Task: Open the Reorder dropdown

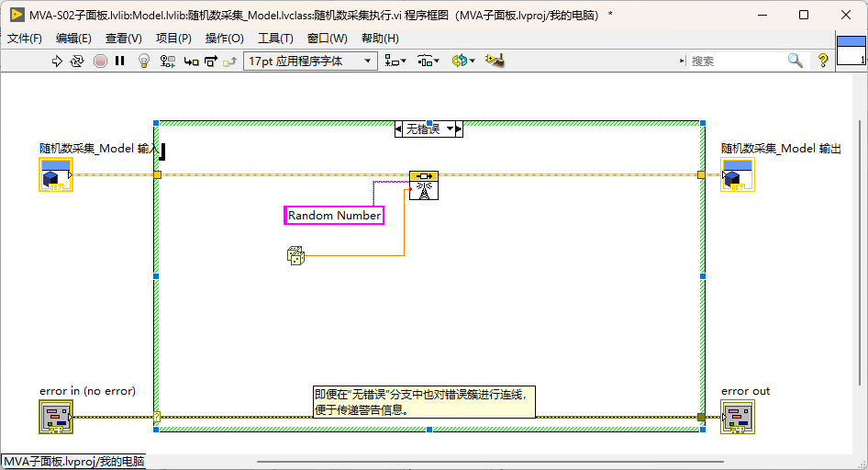Action: (463, 61)
